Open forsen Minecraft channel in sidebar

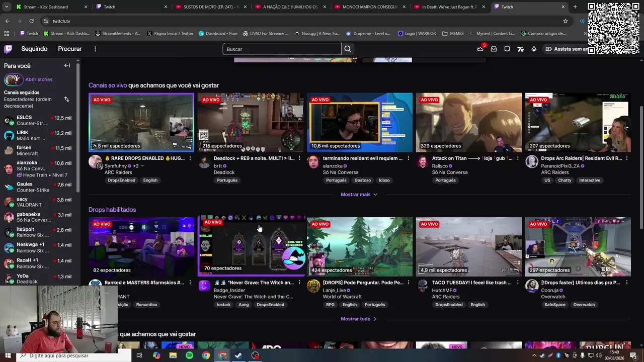pyautogui.click(x=38, y=150)
